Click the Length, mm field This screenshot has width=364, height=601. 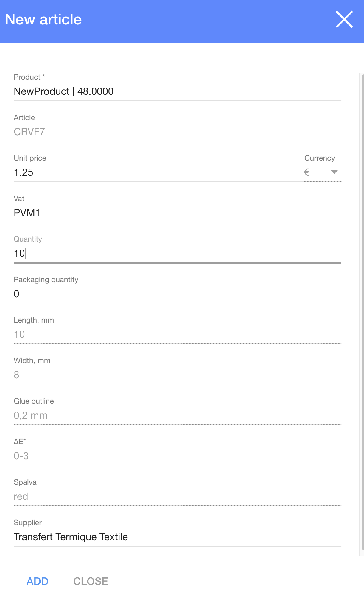[x=177, y=334]
